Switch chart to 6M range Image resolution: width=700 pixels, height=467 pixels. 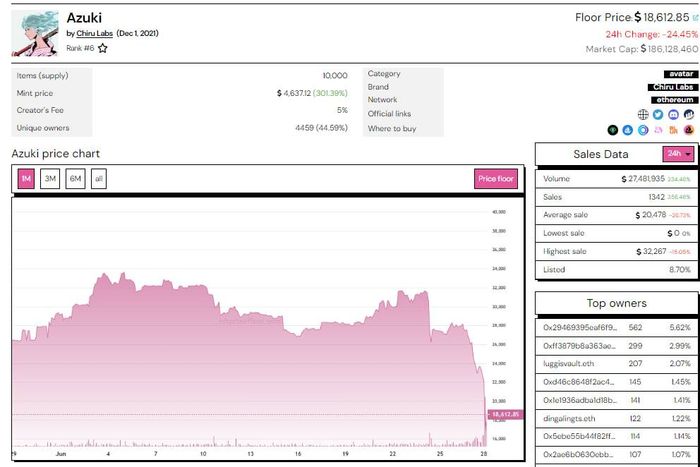coord(75,179)
